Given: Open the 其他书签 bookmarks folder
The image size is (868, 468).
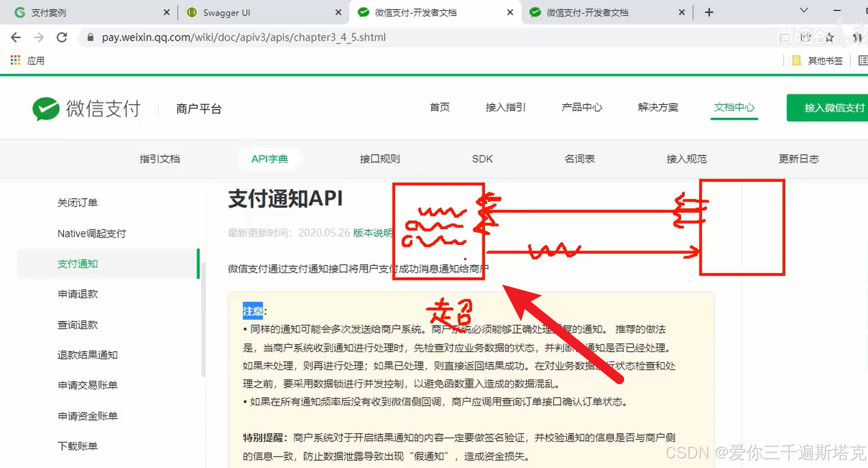Looking at the screenshot, I should [x=818, y=60].
